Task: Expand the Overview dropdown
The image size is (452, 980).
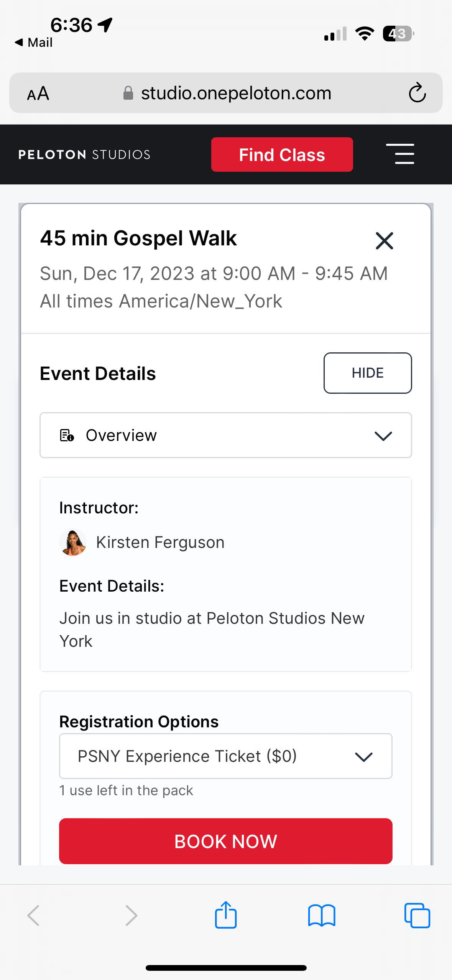Action: pyautogui.click(x=226, y=435)
